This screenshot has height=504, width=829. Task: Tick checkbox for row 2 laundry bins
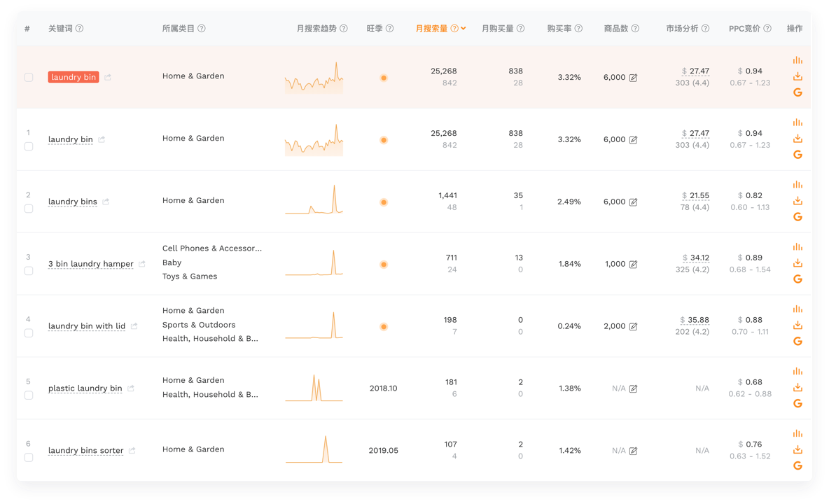pos(29,209)
